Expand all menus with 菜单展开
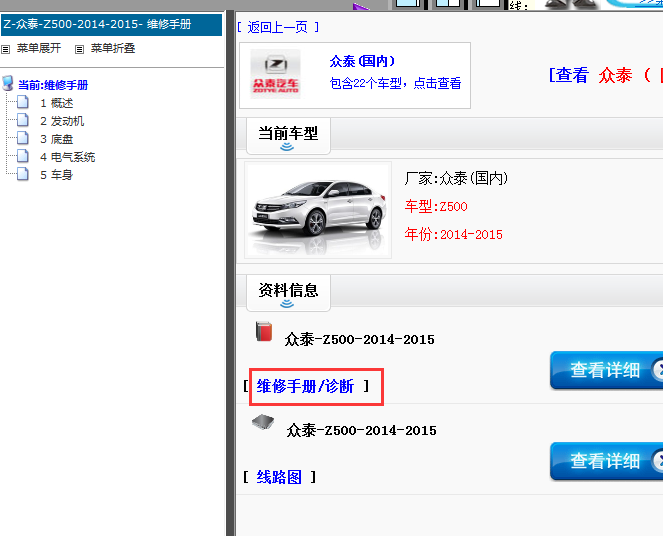Viewport: 663px width, 536px height. pos(39,48)
